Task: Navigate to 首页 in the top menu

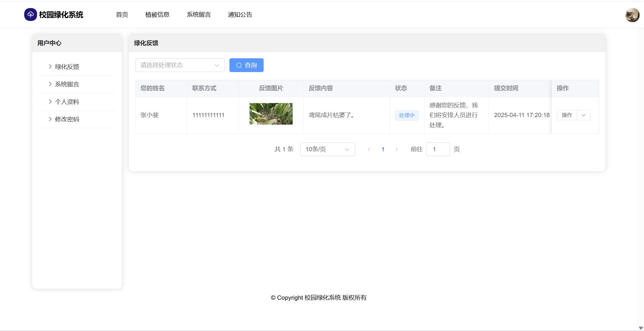Action: [x=122, y=15]
